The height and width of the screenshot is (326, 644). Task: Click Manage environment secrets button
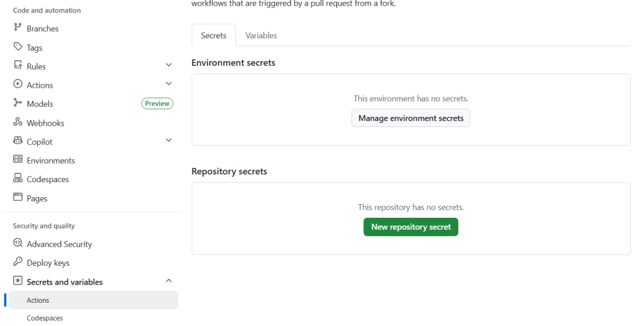pyautogui.click(x=411, y=118)
